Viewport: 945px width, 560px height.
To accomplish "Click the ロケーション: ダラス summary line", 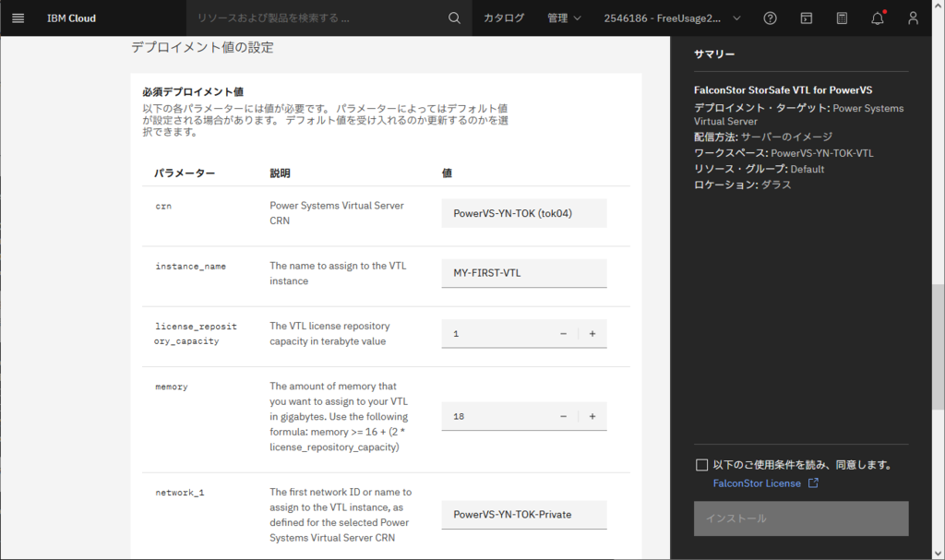I will click(743, 185).
